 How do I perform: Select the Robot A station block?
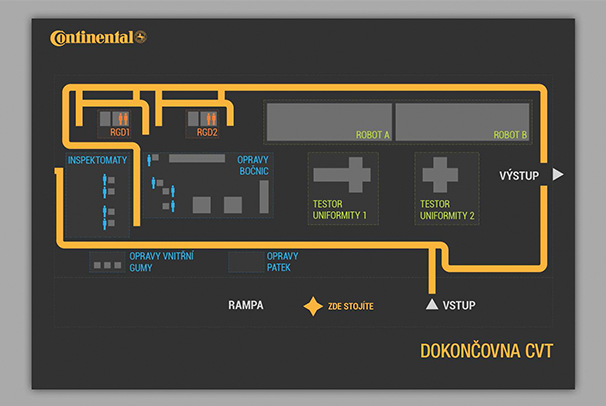coord(328,121)
